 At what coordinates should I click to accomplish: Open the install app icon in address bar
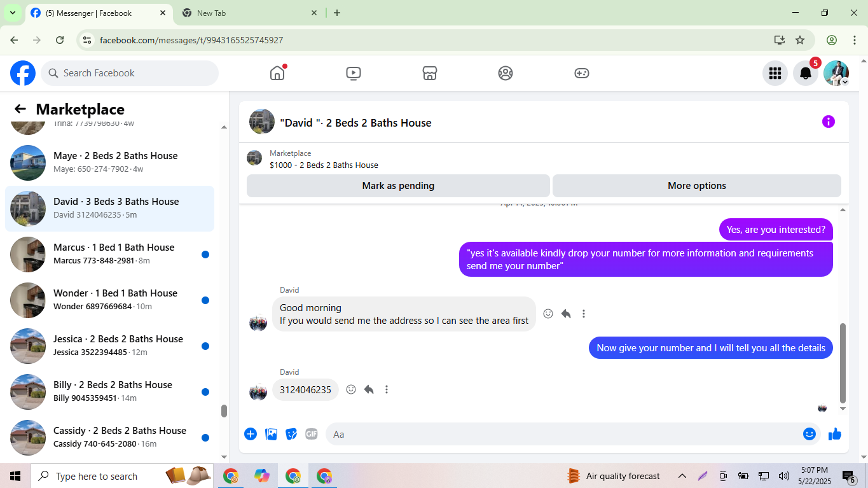pos(780,40)
